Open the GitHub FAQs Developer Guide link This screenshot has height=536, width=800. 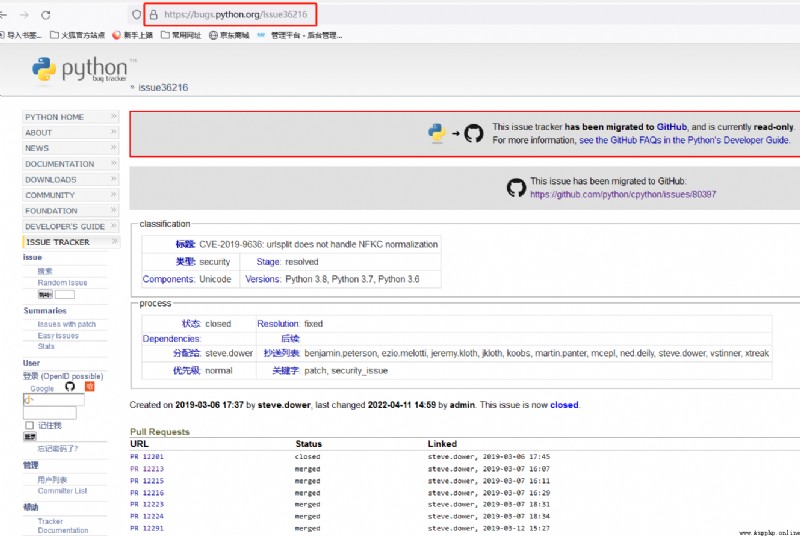[x=685, y=140]
